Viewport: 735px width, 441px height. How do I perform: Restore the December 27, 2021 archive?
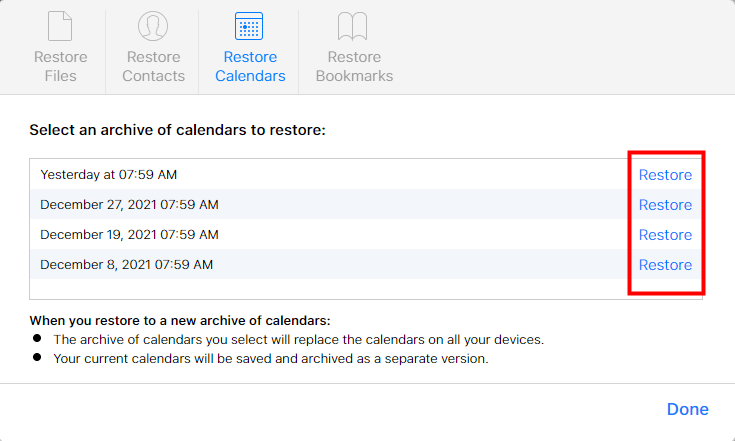[x=665, y=205]
